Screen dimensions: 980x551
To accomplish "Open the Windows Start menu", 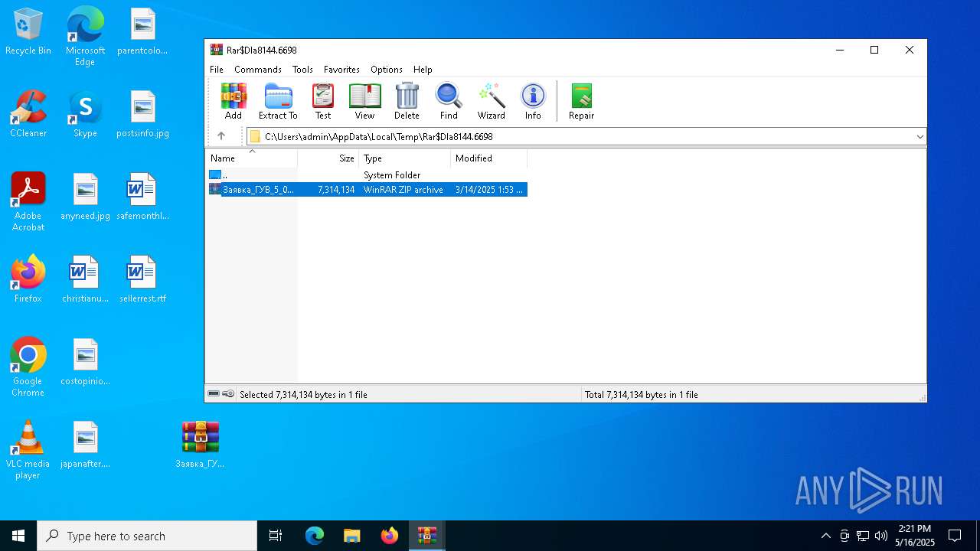I will (x=18, y=536).
